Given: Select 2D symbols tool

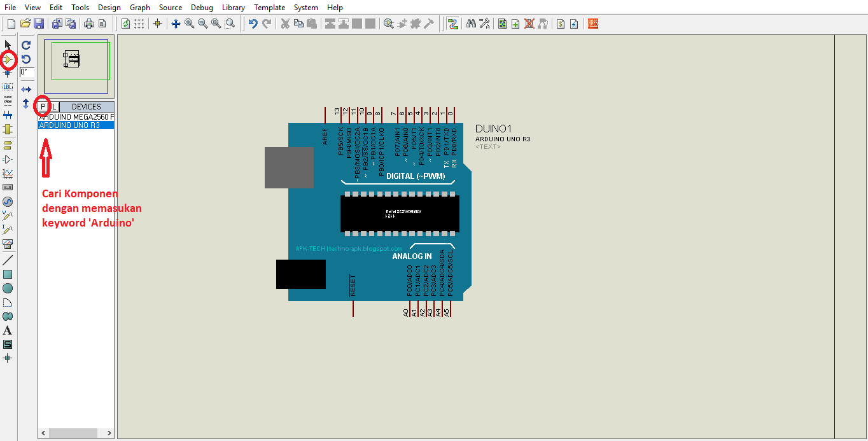Looking at the screenshot, I should tap(8, 344).
